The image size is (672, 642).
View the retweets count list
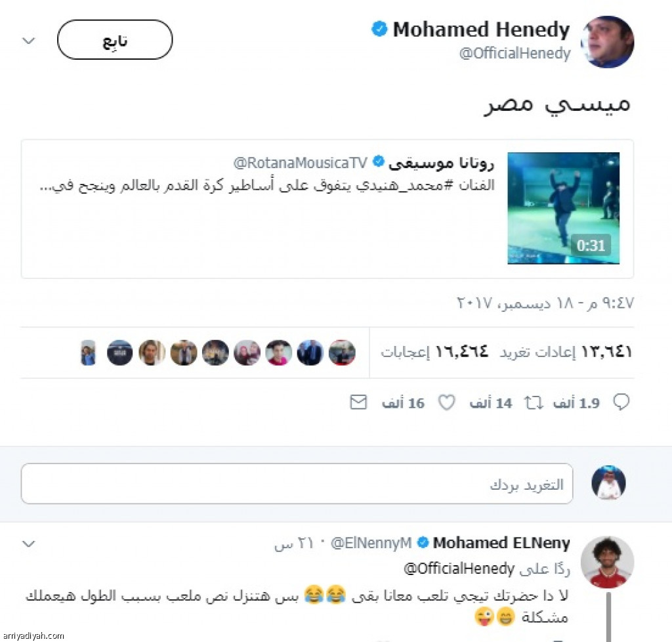[566, 352]
